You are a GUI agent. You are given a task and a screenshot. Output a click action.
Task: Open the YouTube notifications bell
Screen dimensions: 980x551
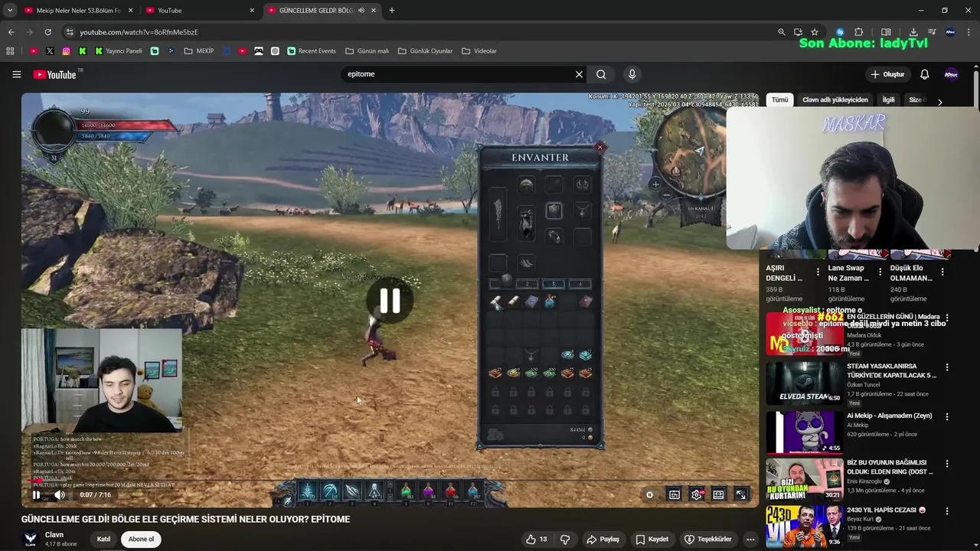click(x=924, y=74)
